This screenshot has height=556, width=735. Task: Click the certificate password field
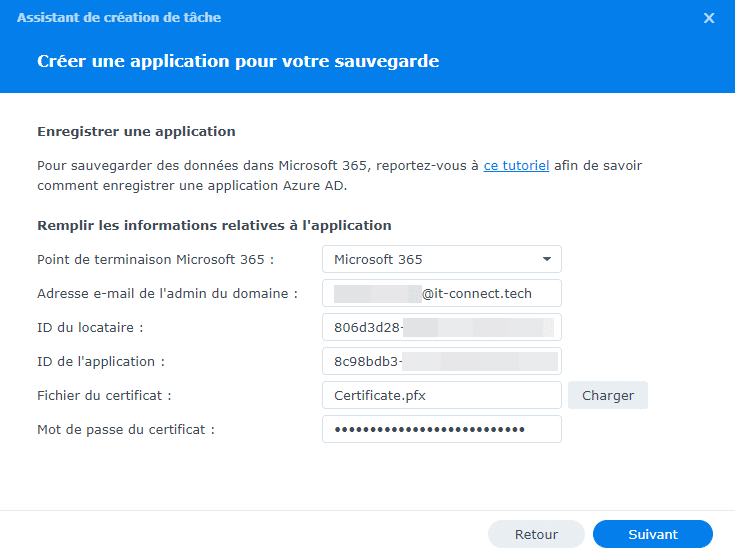pos(441,429)
